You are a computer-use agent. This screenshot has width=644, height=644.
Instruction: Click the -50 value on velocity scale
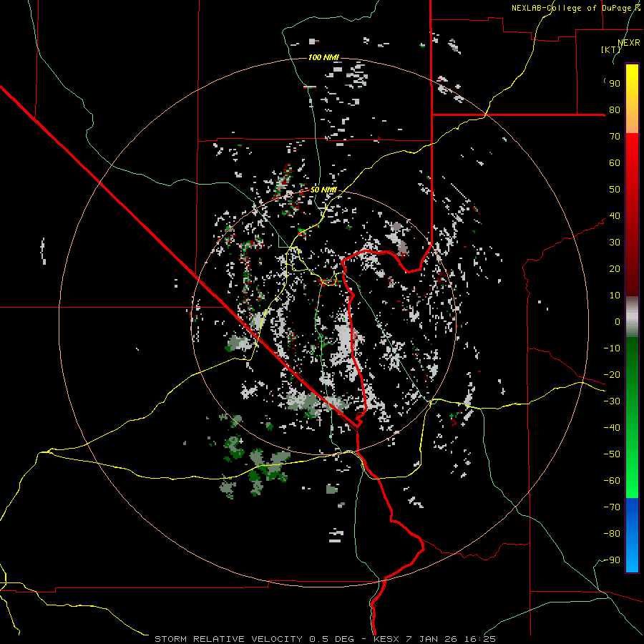(x=612, y=454)
